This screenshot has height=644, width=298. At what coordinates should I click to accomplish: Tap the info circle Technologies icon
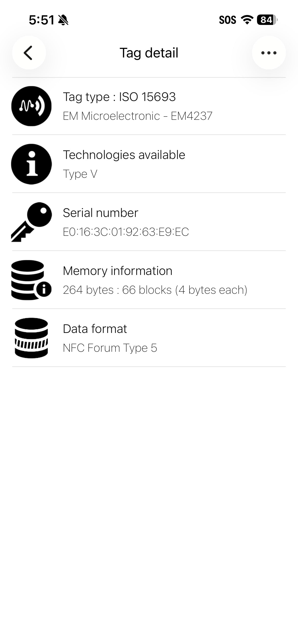[31, 164]
